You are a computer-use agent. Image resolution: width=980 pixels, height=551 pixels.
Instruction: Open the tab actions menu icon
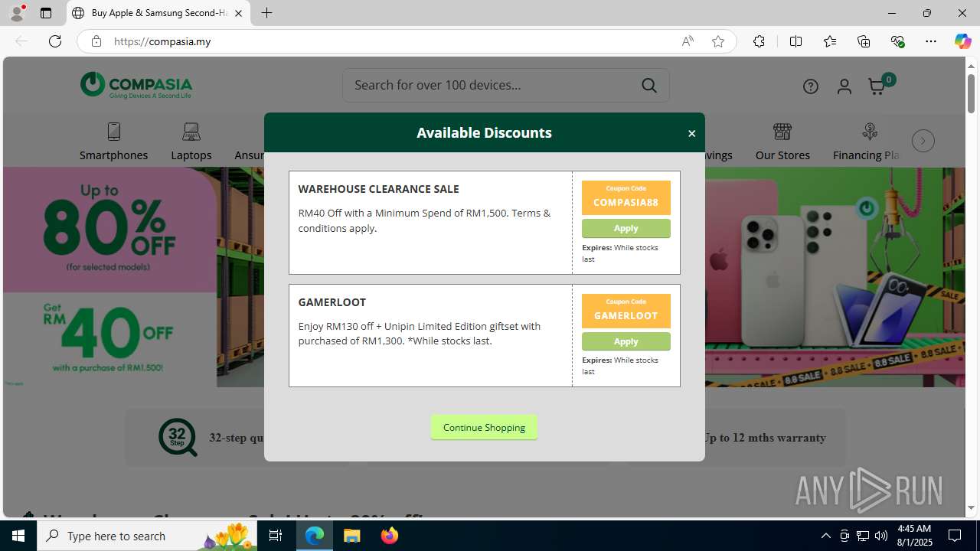click(x=46, y=13)
